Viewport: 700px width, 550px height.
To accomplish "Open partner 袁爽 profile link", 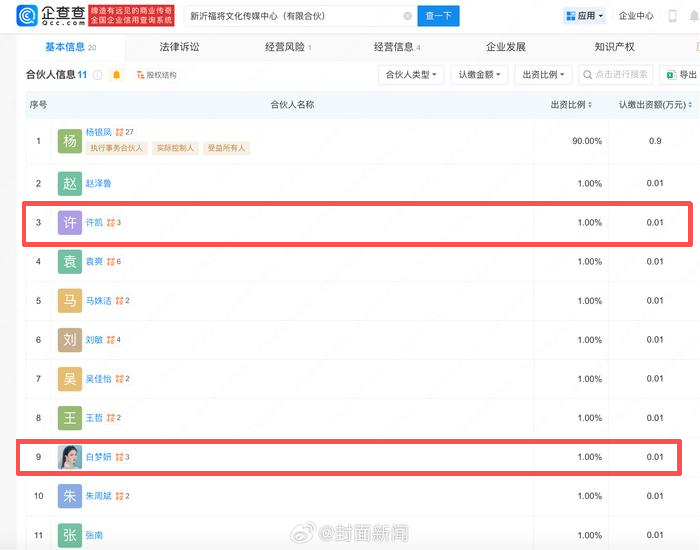I will (x=94, y=262).
